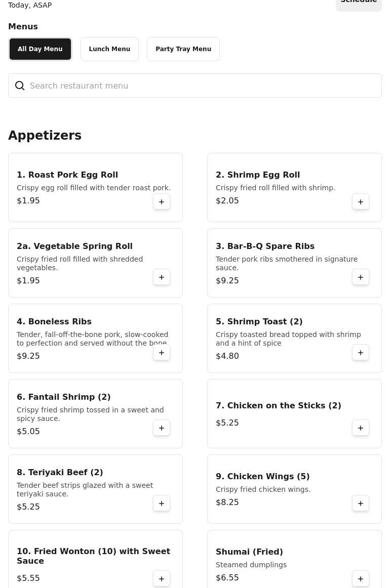The width and height of the screenshot is (390, 588).
Task: Click the magnifying glass search icon
Action: [20, 86]
